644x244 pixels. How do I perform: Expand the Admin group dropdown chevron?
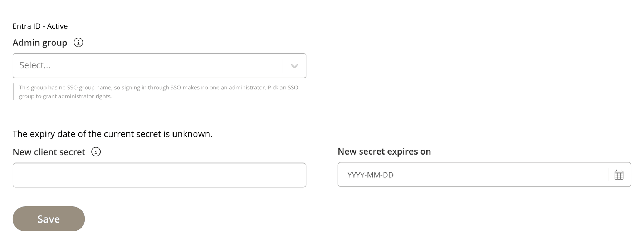[x=294, y=66]
